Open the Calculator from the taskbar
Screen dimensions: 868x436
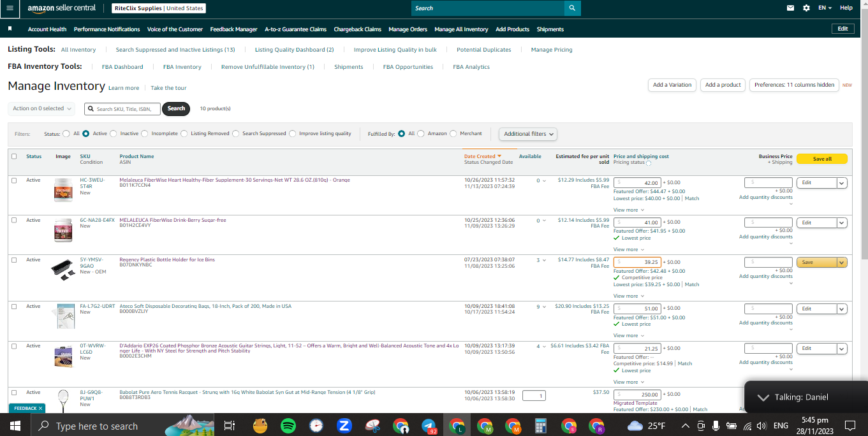(x=541, y=425)
